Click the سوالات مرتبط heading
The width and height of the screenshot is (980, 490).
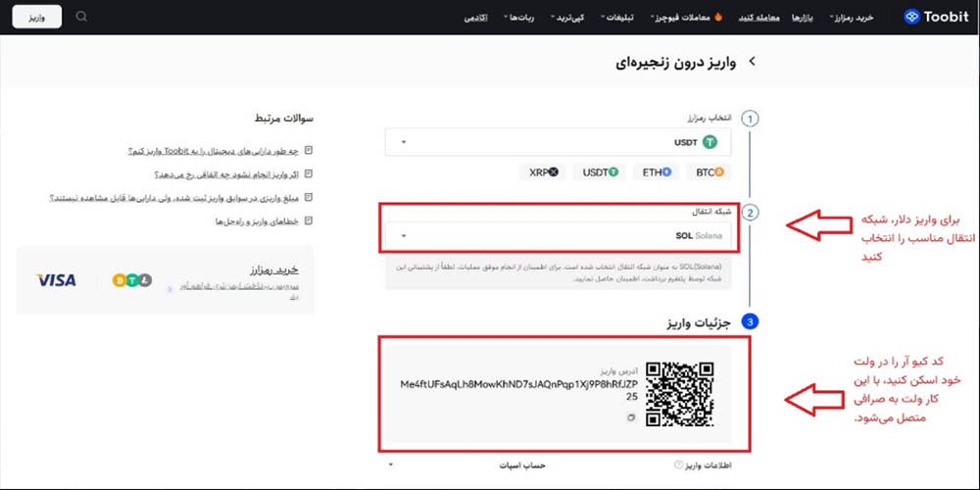coord(284,119)
